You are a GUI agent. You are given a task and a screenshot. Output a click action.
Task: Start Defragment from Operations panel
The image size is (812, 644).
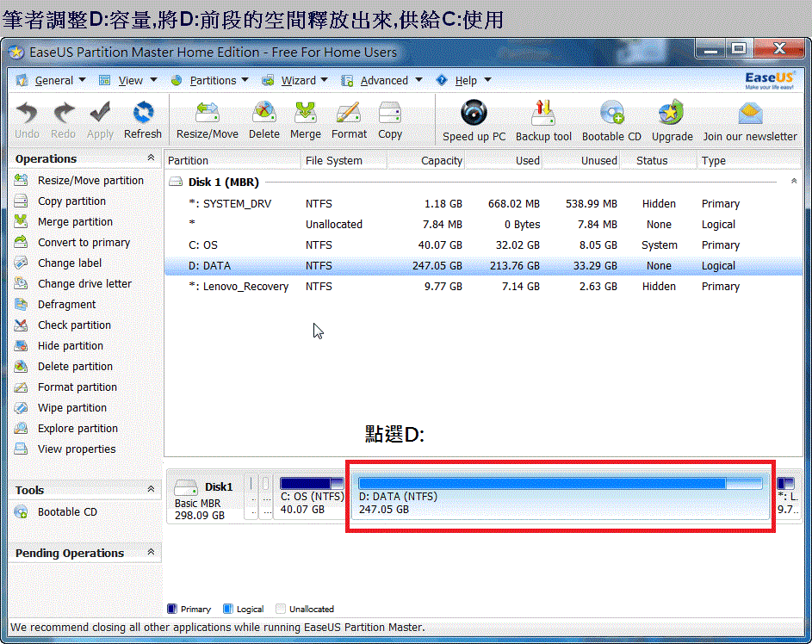[x=55, y=305]
